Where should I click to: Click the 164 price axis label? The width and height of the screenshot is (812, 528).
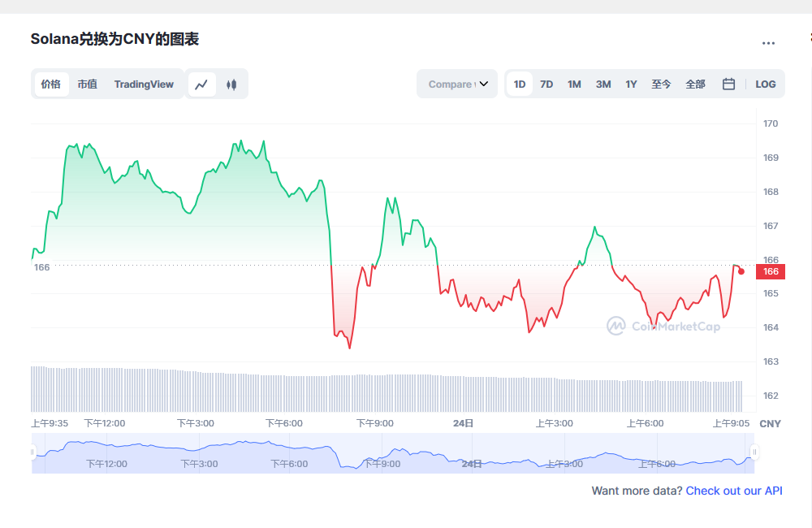(x=771, y=327)
